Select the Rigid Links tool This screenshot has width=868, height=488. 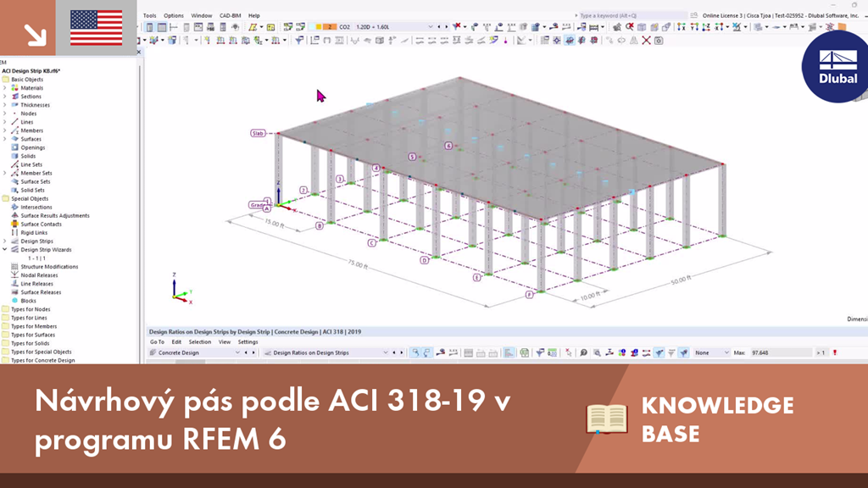pyautogui.click(x=34, y=232)
